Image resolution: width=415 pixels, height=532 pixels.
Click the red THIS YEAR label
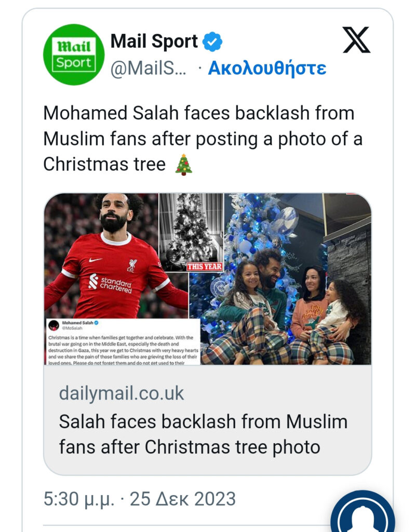[x=204, y=267]
